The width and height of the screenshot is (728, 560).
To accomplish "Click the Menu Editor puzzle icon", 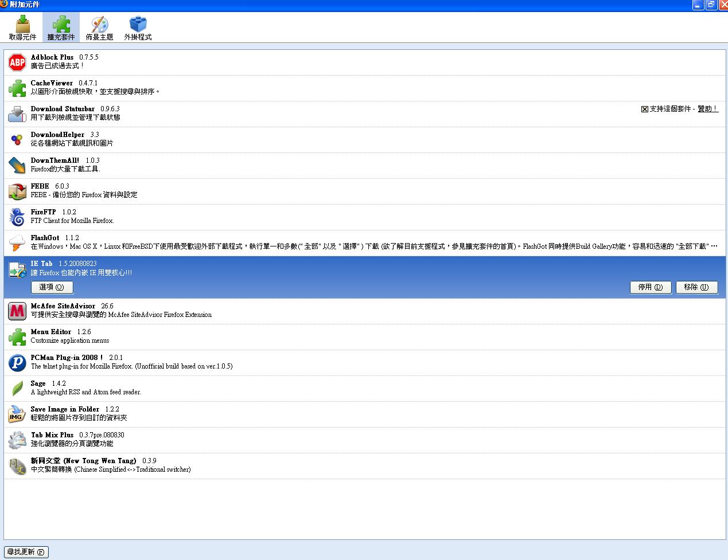I will pyautogui.click(x=17, y=337).
